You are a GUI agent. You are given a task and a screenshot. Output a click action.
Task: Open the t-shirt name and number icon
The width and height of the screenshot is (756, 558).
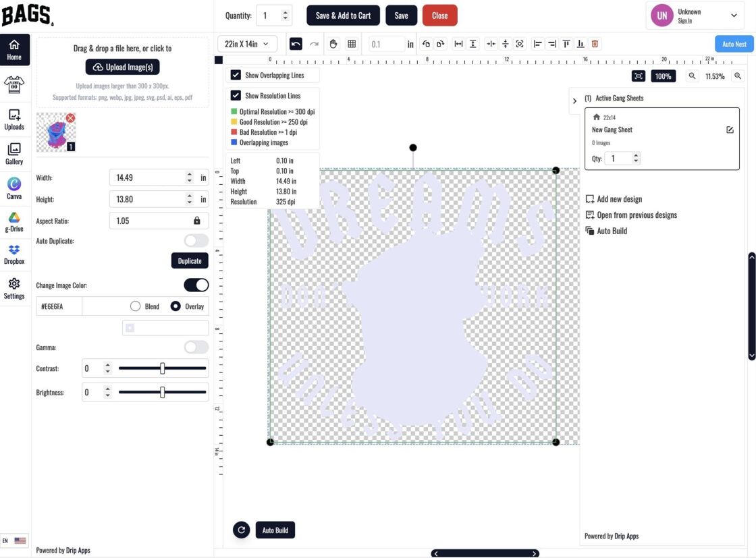(x=14, y=85)
